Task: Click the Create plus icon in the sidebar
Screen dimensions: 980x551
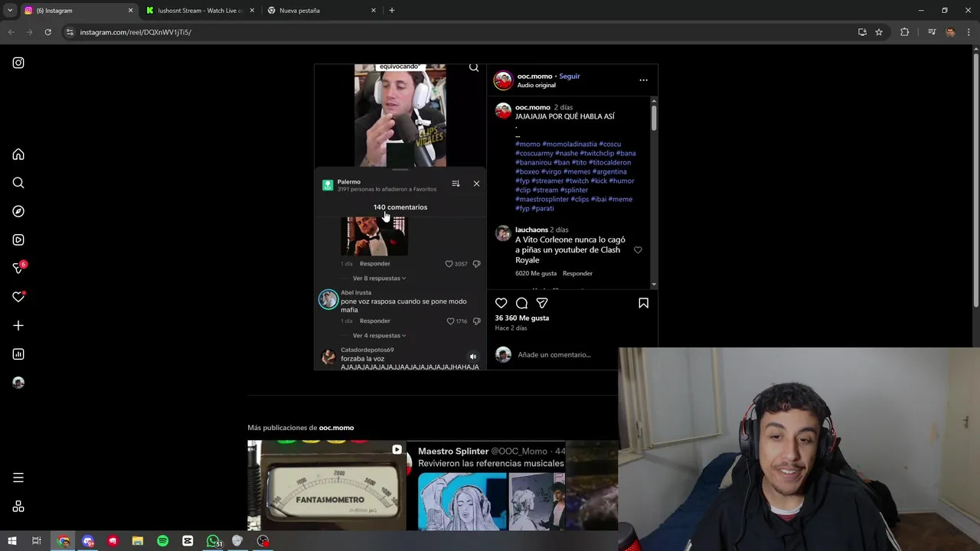Action: pos(18,325)
